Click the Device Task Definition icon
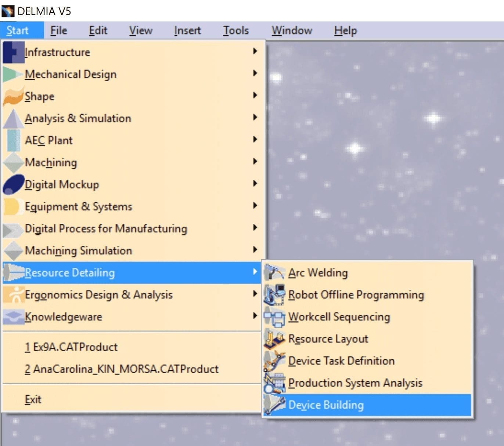This screenshot has height=446, width=504. (274, 361)
